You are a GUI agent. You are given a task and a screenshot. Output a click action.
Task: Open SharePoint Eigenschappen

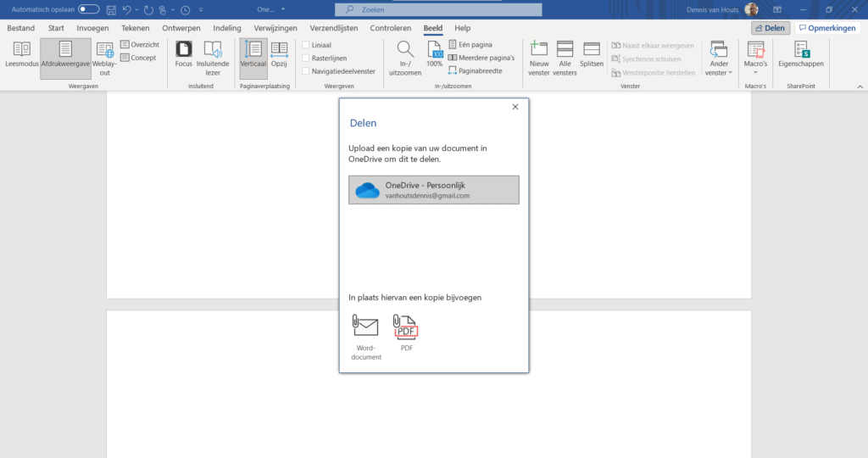click(x=800, y=55)
